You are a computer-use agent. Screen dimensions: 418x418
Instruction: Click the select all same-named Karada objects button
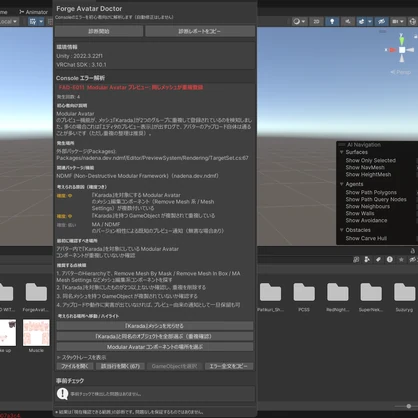tap(155, 336)
